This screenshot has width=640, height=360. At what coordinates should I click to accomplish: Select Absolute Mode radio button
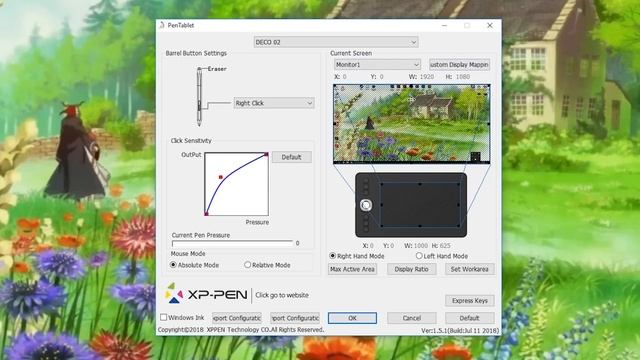[x=173, y=265]
